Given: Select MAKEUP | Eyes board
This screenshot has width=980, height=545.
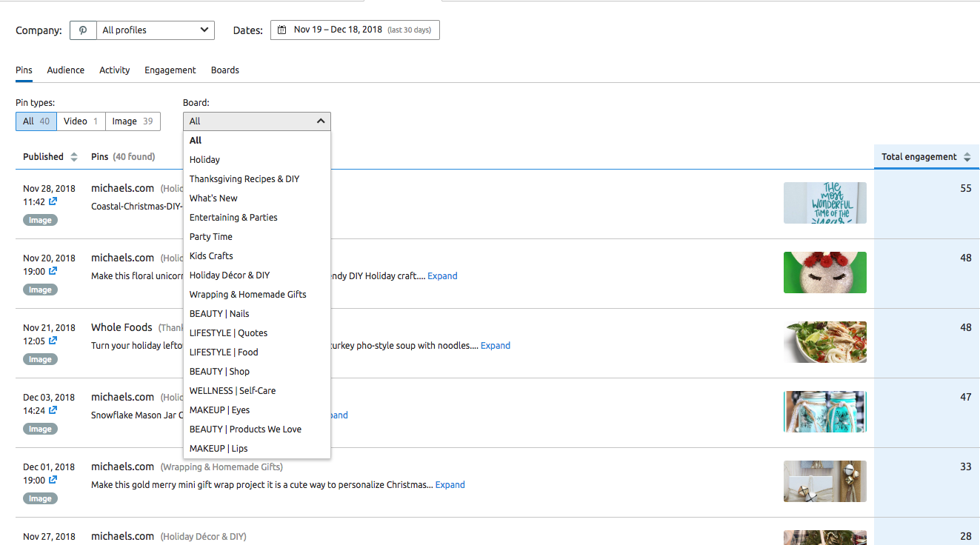Looking at the screenshot, I should [x=257, y=410].
